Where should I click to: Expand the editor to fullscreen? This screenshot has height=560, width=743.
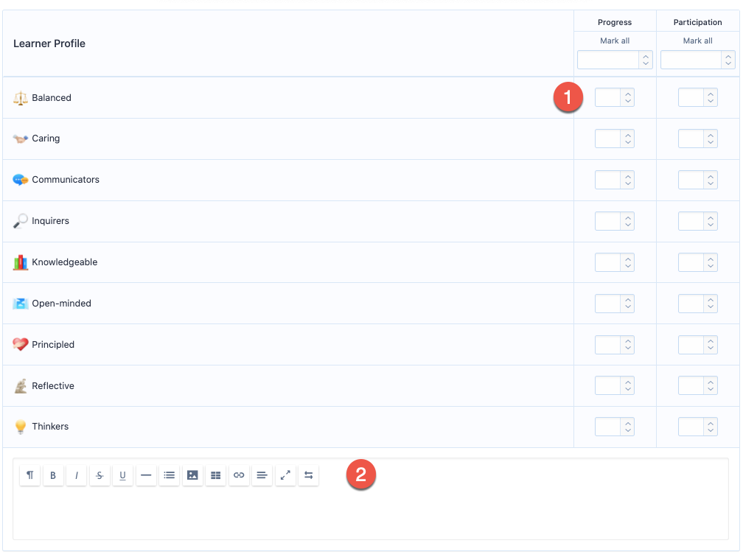point(285,476)
